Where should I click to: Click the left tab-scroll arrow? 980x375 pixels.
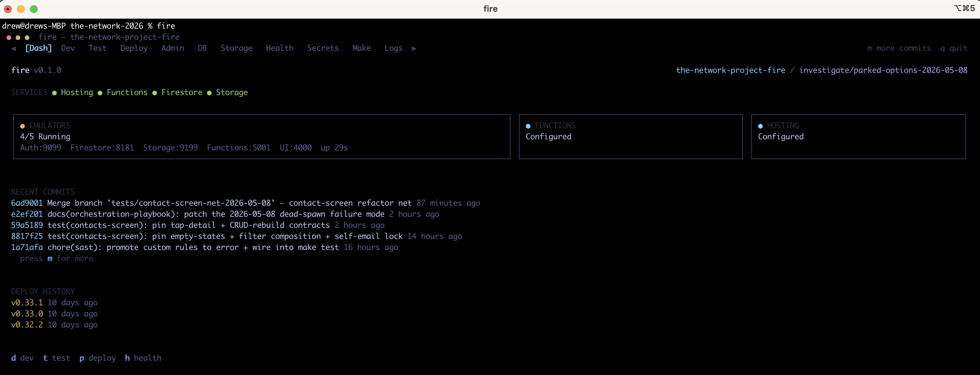(14, 49)
